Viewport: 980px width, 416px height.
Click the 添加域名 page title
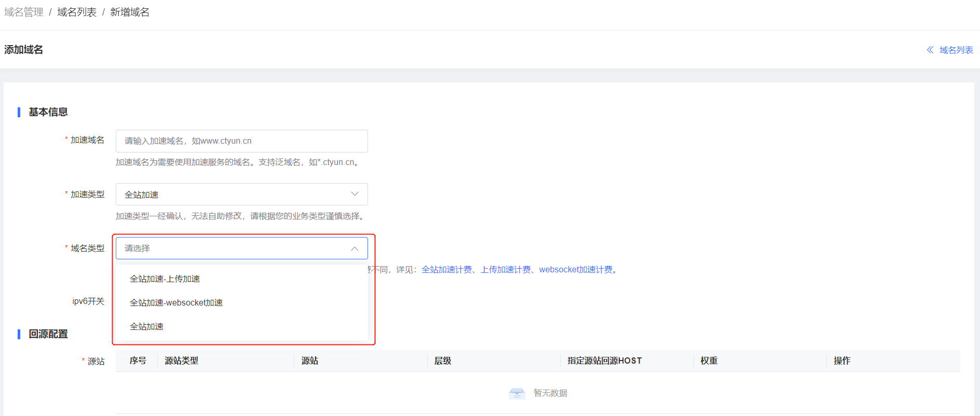[24, 50]
